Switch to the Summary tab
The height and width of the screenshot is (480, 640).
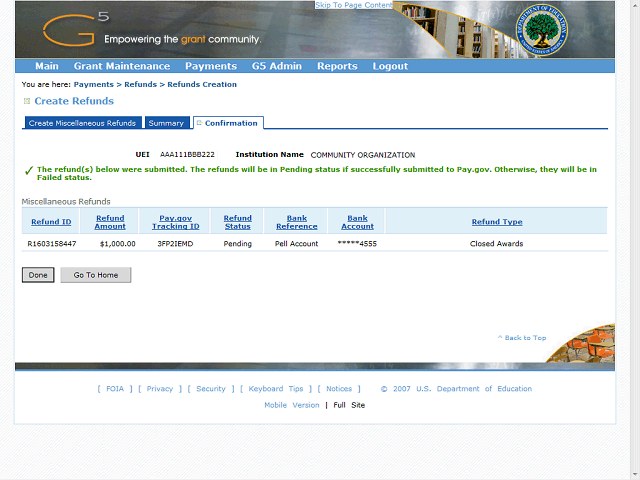tap(167, 123)
